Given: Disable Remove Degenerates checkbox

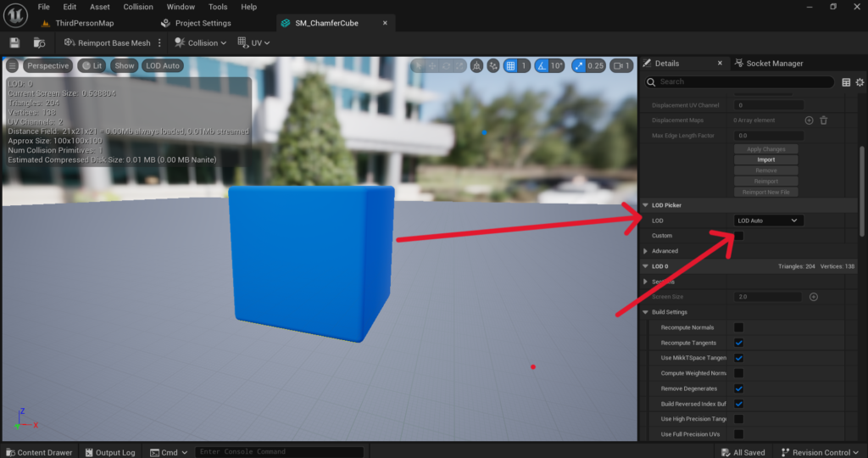Looking at the screenshot, I should click(739, 388).
